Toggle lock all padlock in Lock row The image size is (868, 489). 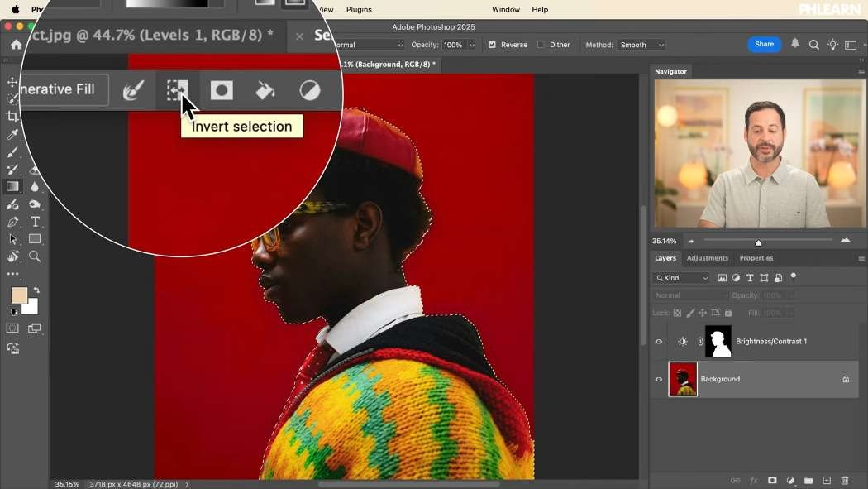tap(728, 313)
